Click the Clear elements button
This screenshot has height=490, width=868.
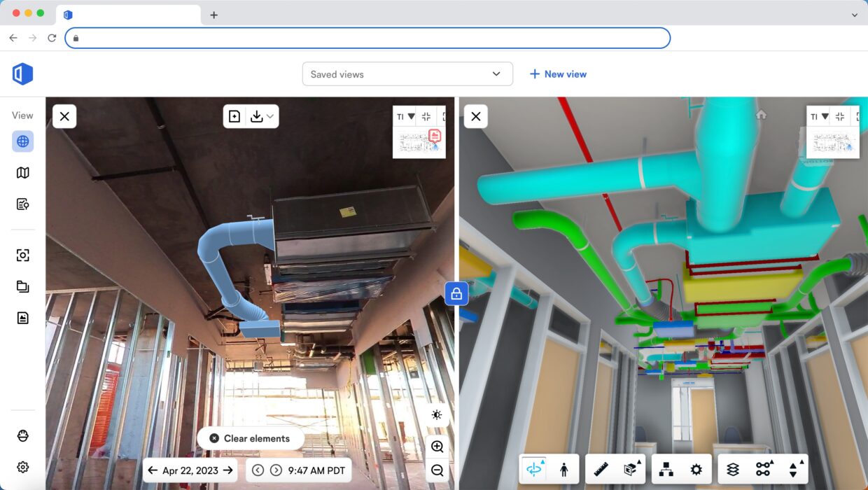[251, 438]
